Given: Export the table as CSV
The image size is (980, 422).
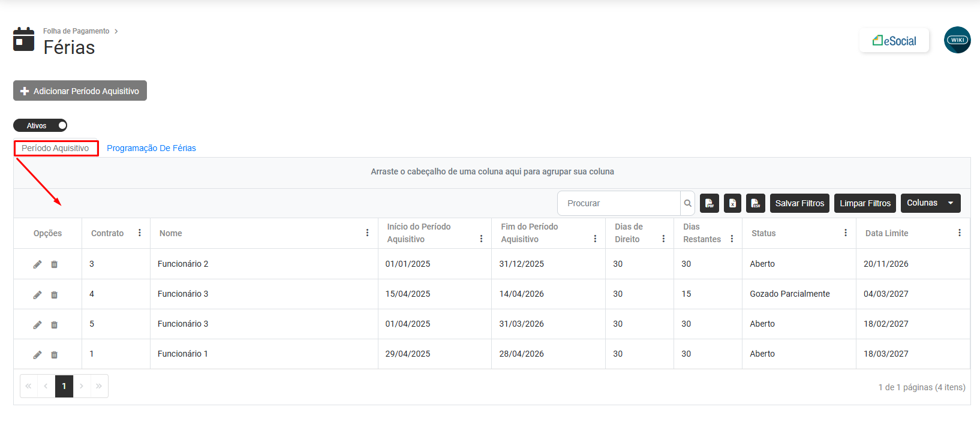Looking at the screenshot, I should pos(755,203).
